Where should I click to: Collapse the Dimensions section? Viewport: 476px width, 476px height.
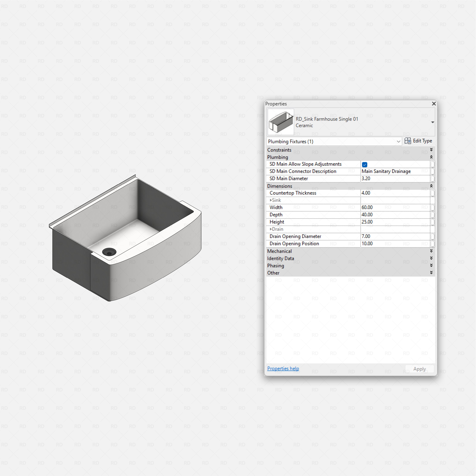(x=431, y=186)
